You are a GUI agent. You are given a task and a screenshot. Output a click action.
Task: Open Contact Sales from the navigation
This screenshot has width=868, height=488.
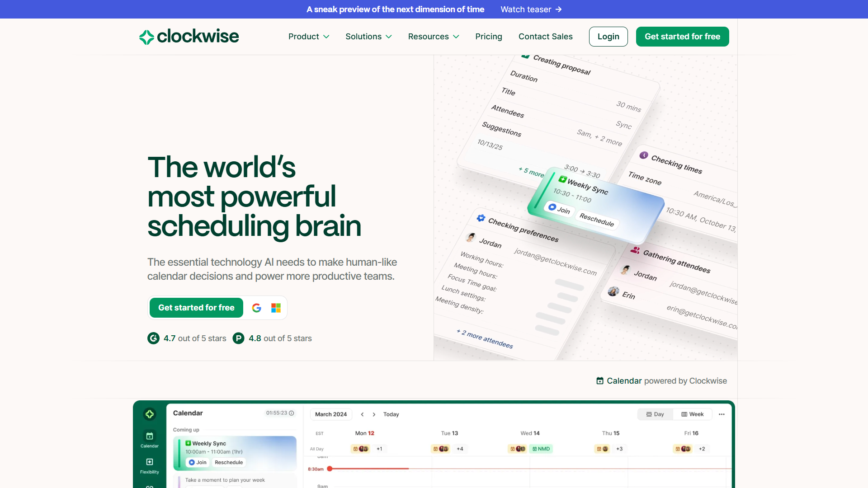pos(545,37)
